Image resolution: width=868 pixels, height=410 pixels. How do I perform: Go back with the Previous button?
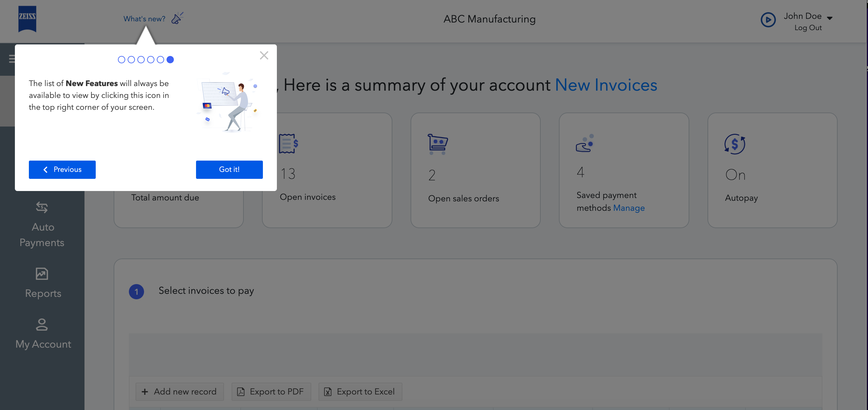(x=62, y=170)
